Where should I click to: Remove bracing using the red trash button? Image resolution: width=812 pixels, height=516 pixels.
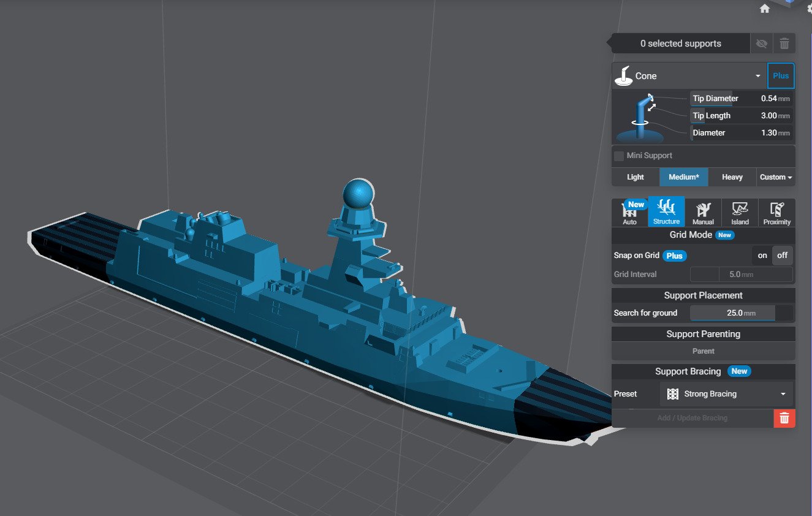click(784, 418)
